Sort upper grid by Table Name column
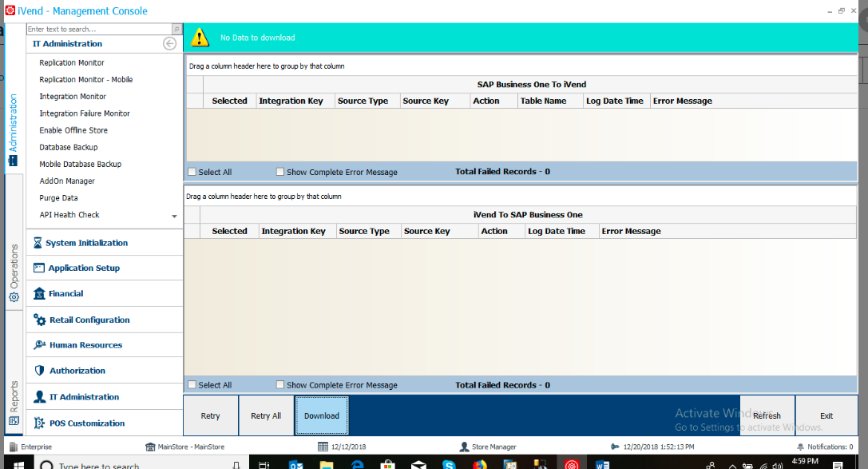Screen dimensions: 868x469 [x=549, y=101]
